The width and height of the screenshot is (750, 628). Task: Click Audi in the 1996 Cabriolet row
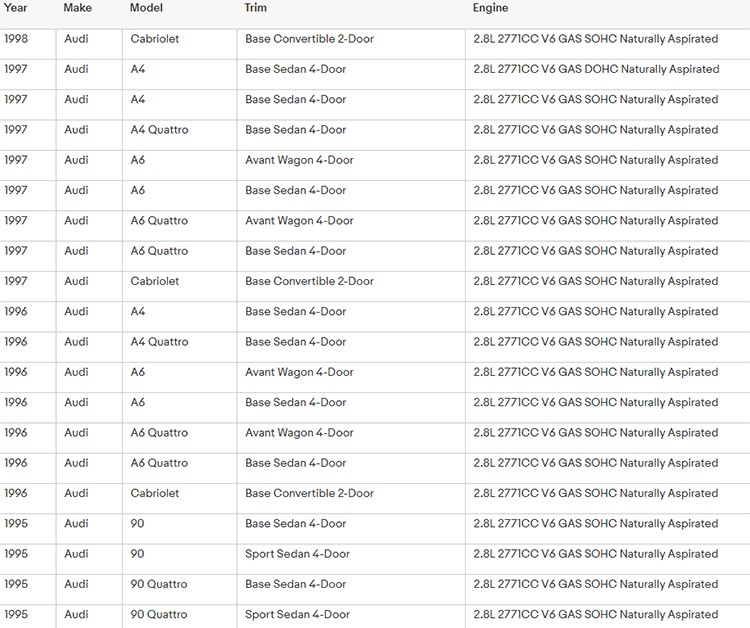click(x=77, y=493)
